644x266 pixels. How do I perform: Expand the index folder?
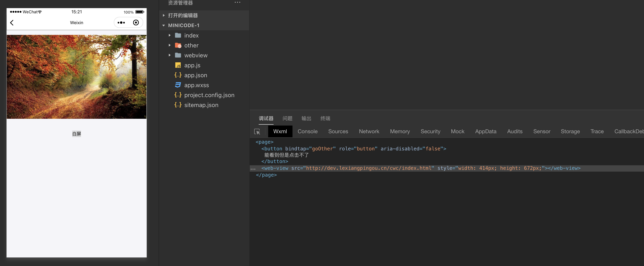[x=191, y=36]
